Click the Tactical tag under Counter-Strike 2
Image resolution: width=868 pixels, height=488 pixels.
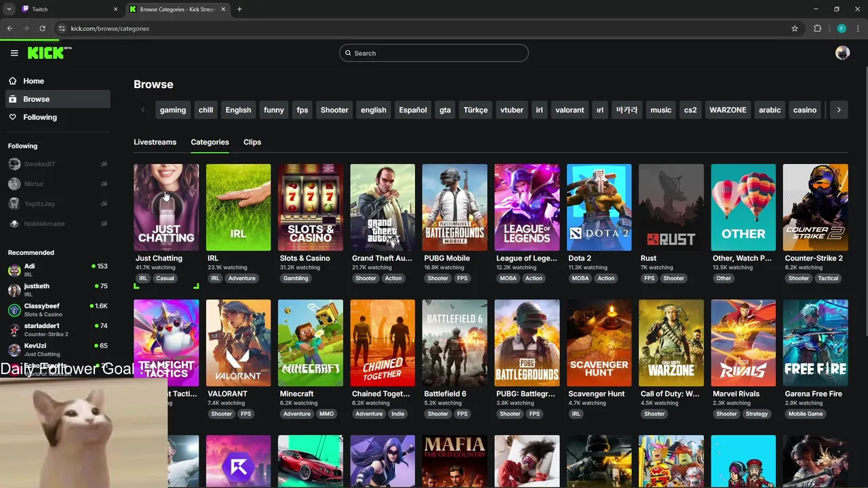point(828,278)
